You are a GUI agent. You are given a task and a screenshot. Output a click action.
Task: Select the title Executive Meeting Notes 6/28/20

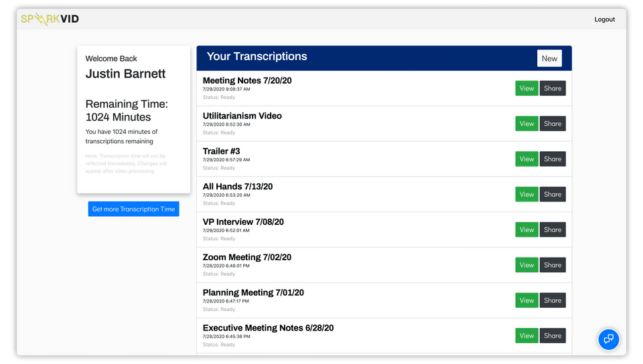[268, 328]
